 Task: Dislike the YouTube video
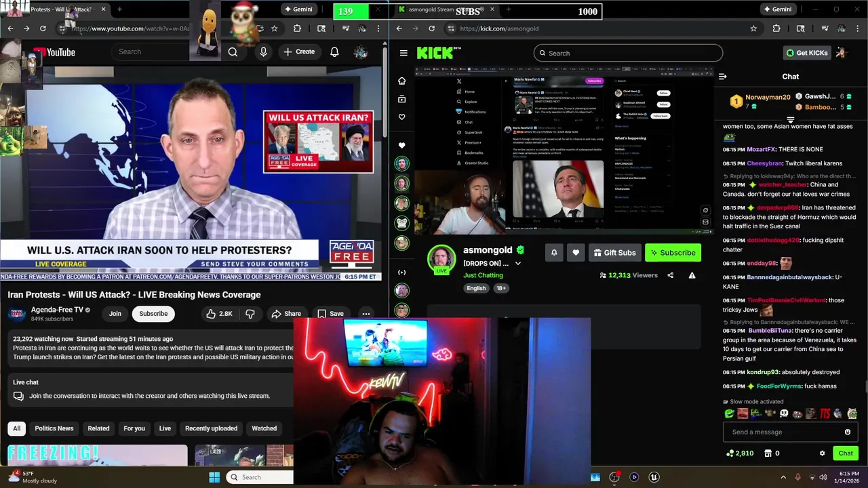pos(250,314)
